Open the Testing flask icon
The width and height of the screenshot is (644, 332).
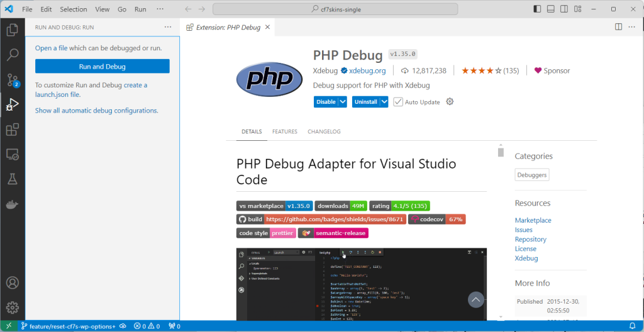click(12, 180)
